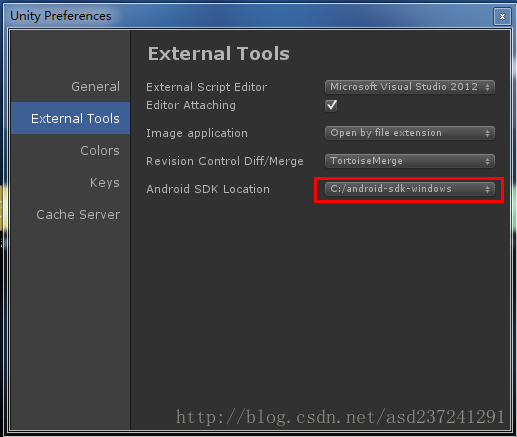
Task: Open the Android SDK Location dropdown
Action: tap(410, 189)
